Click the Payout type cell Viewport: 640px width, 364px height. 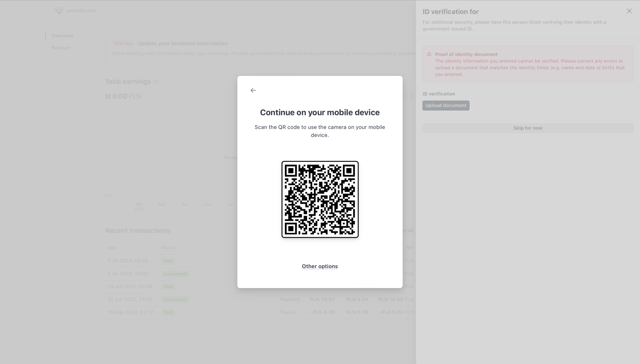288,312
